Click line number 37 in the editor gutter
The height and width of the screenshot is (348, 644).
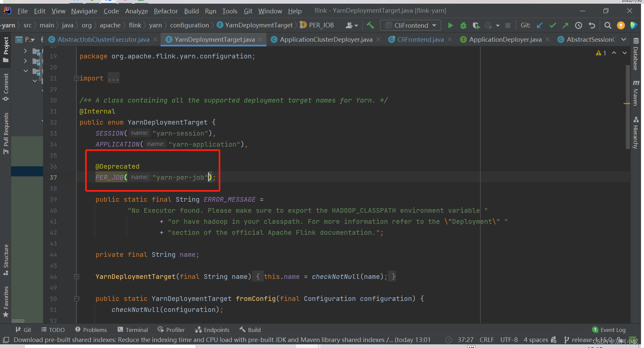pyautogui.click(x=53, y=177)
